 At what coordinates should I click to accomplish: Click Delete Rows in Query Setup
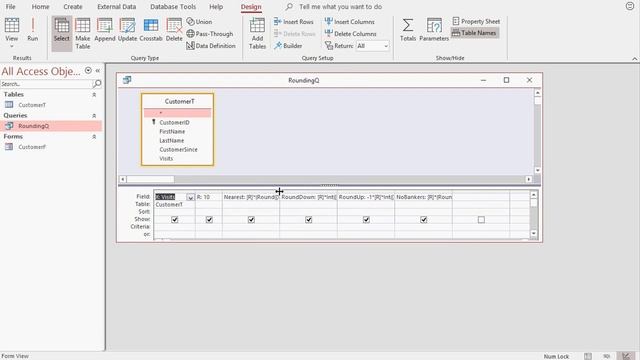[294, 34]
